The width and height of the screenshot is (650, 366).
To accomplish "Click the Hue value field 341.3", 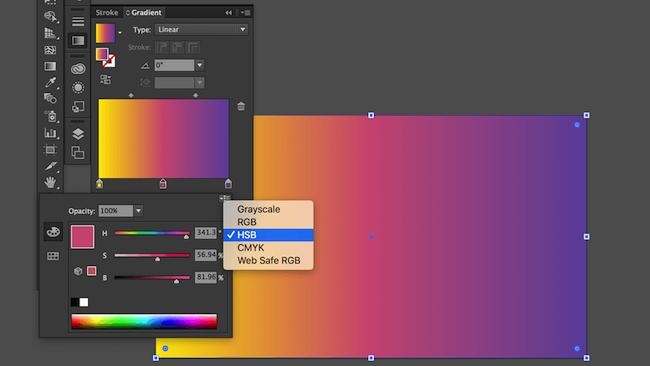I will point(206,233).
